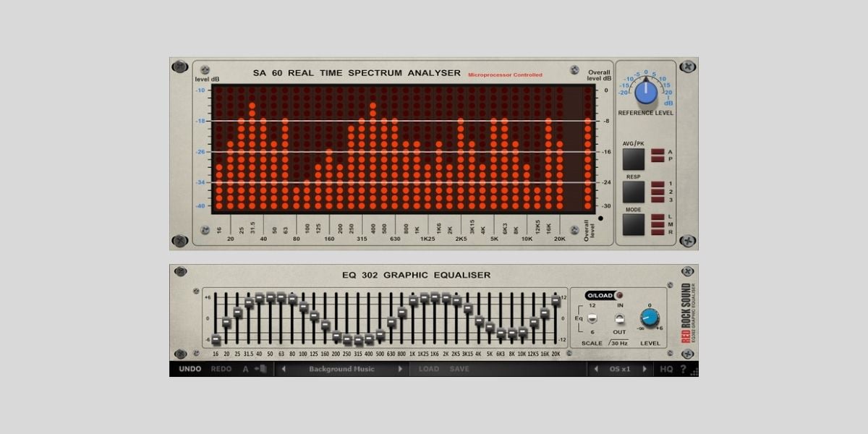Pick the 16K band fader on the equaliser
Image resolution: width=868 pixels, height=434 pixels.
(x=545, y=313)
